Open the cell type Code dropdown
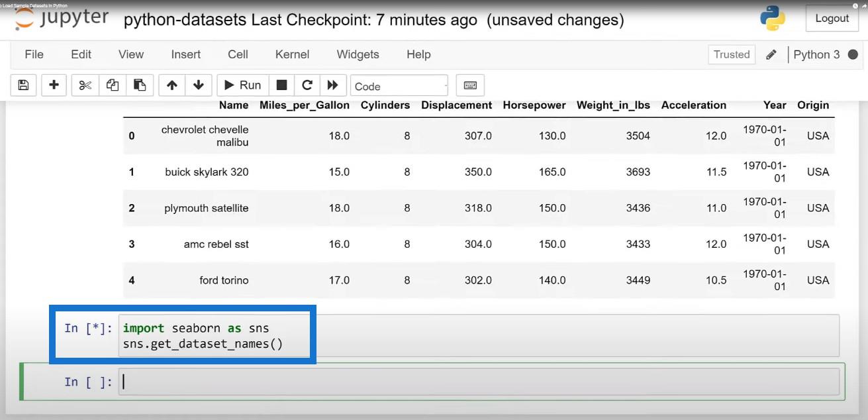868x420 pixels. 400,86
